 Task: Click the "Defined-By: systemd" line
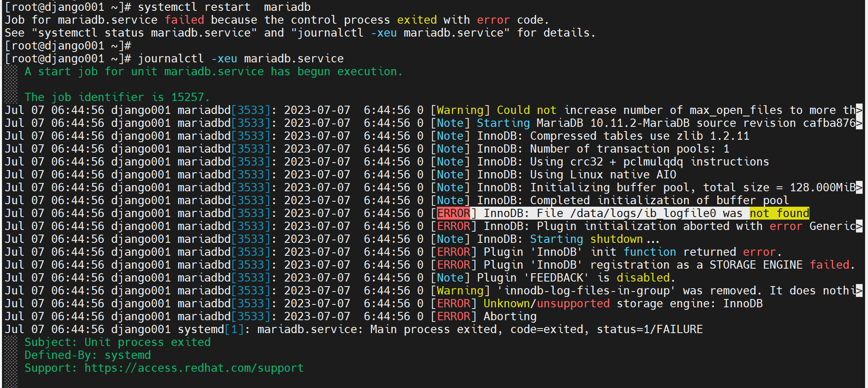click(88, 355)
